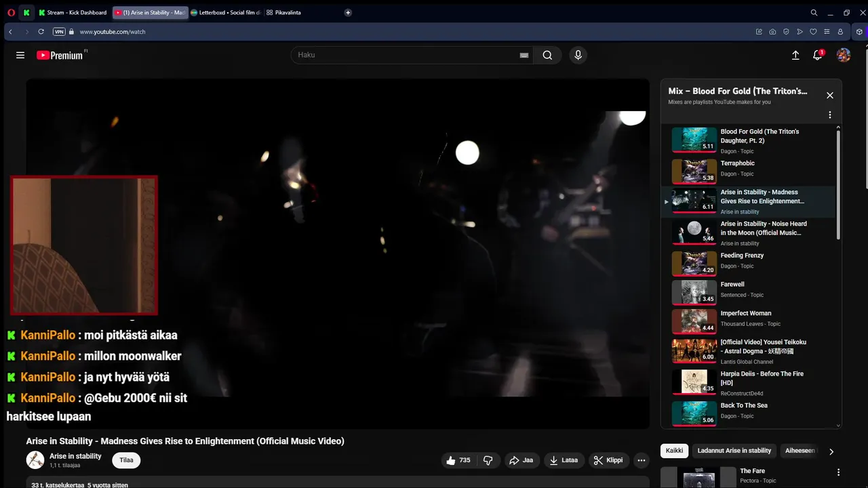Click the site lock security icon

point(71,32)
